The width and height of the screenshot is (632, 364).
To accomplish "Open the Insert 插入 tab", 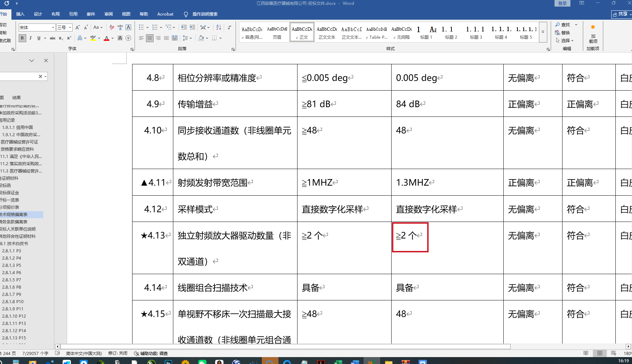I will pos(20,14).
